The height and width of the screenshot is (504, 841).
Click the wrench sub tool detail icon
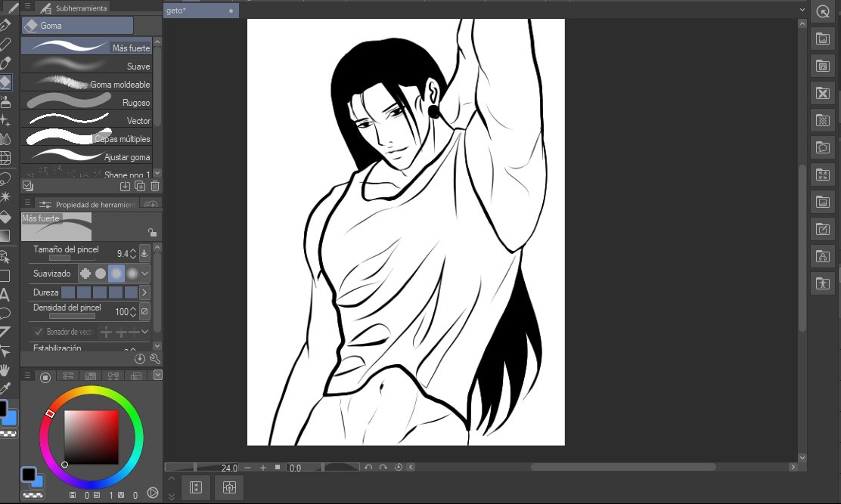click(x=155, y=359)
